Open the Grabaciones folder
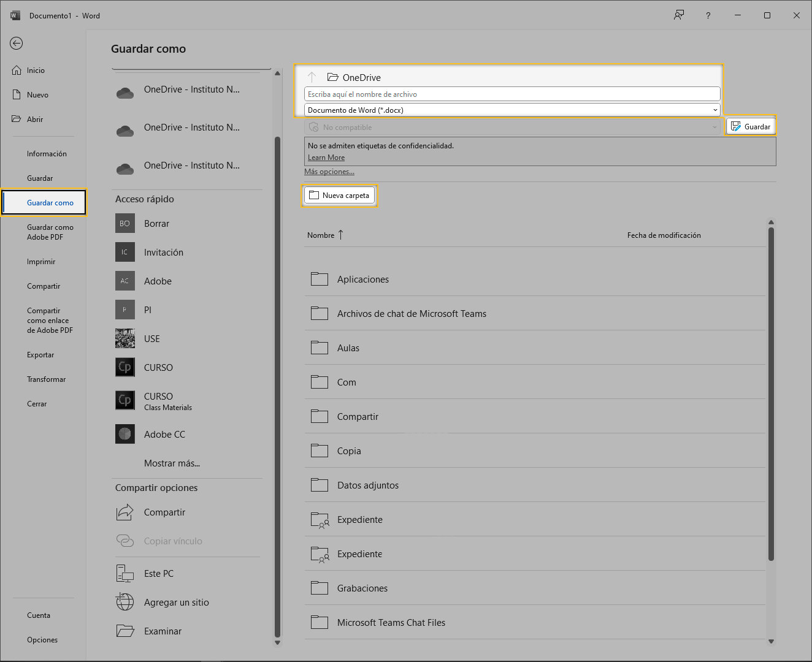 [x=362, y=588]
